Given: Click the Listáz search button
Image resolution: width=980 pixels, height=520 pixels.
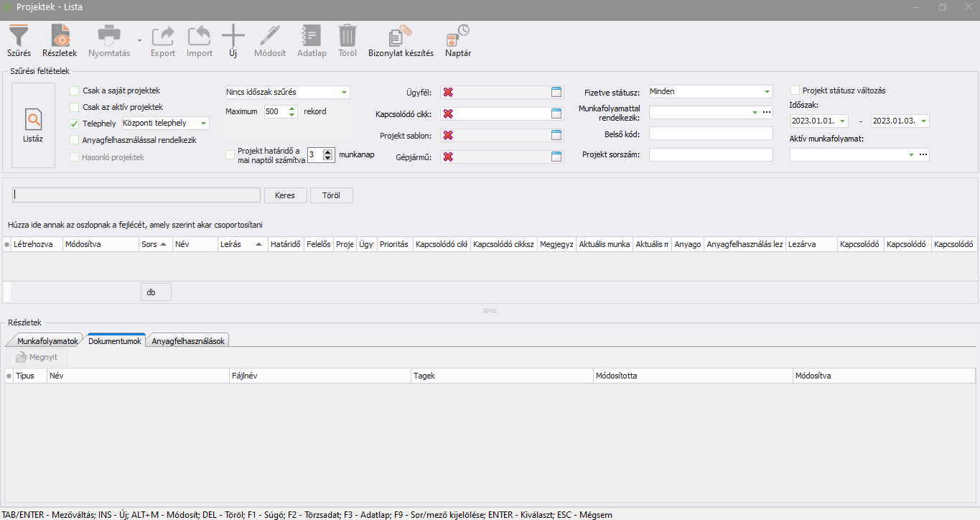Looking at the screenshot, I should point(33,125).
